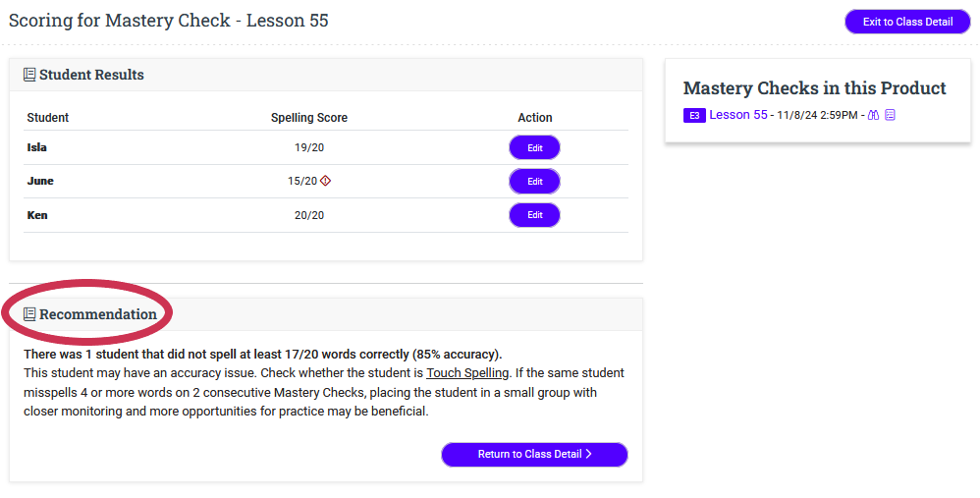Select student name Isla in results table

[37, 147]
